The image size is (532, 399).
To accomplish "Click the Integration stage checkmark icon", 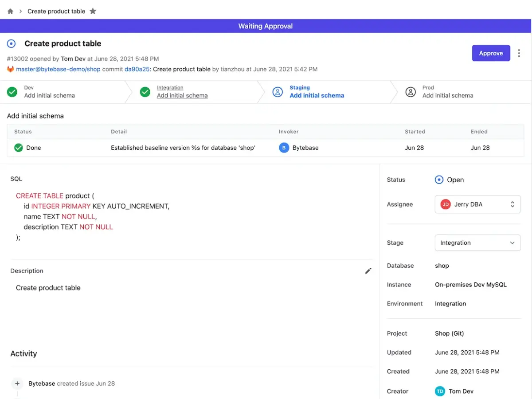I will click(145, 92).
